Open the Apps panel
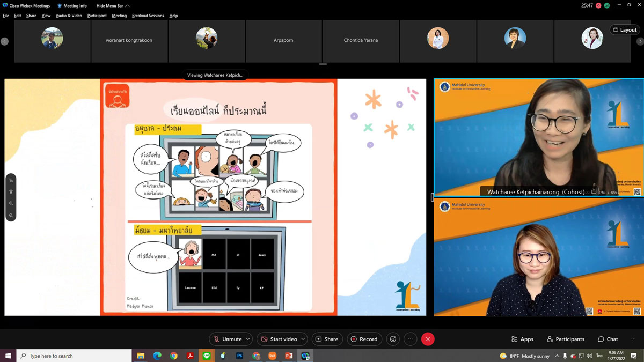This screenshot has height=362, width=644. (x=522, y=339)
